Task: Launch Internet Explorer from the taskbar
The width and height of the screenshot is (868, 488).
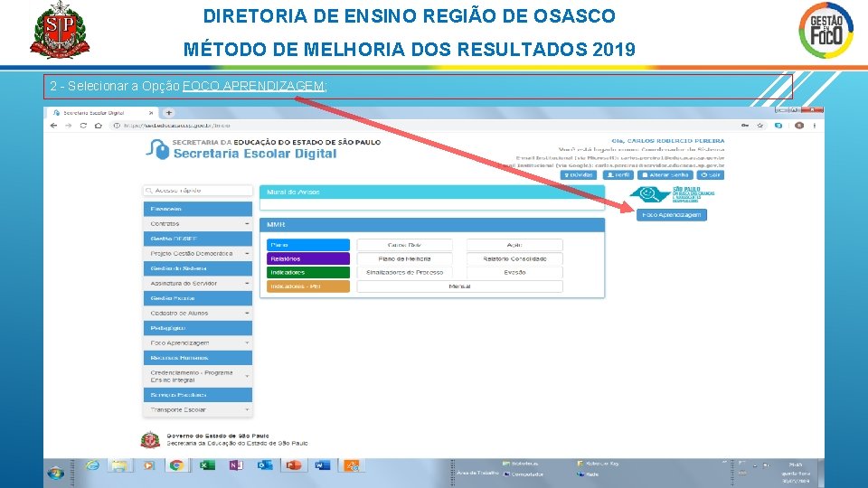Action: [92, 466]
